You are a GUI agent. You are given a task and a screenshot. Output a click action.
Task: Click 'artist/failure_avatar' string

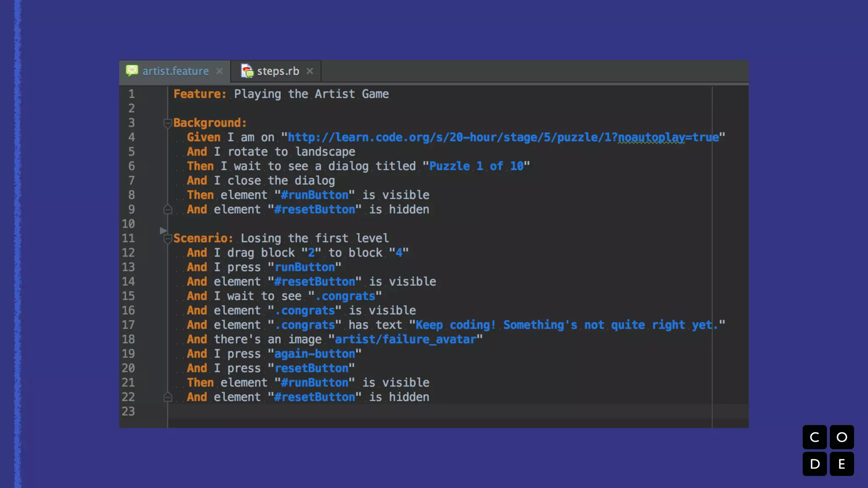[406, 339]
